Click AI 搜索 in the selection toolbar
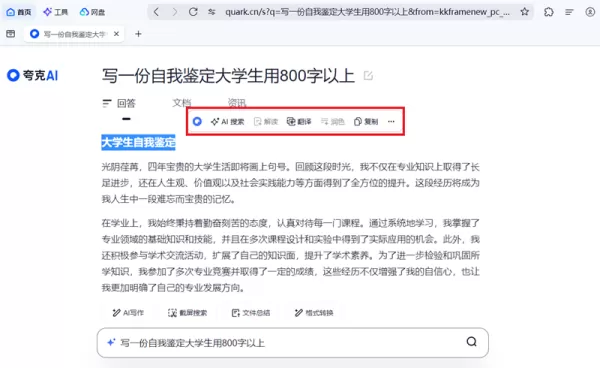 (x=227, y=122)
